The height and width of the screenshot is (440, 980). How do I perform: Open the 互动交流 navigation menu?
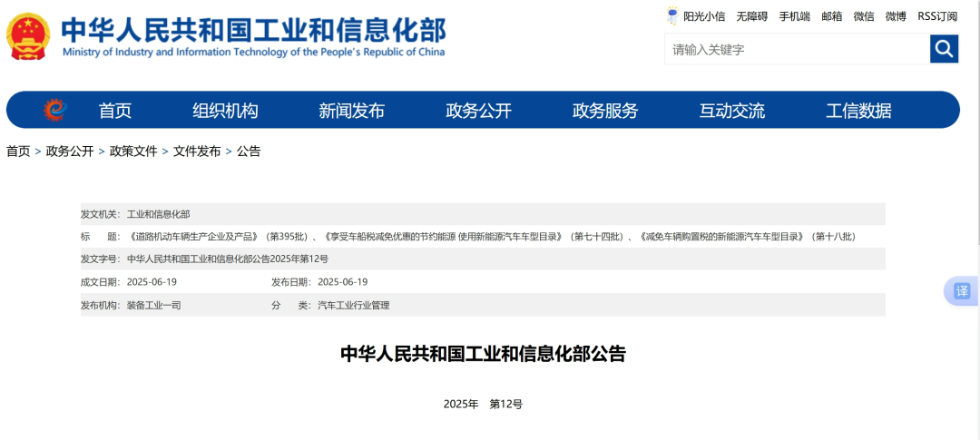click(x=732, y=111)
